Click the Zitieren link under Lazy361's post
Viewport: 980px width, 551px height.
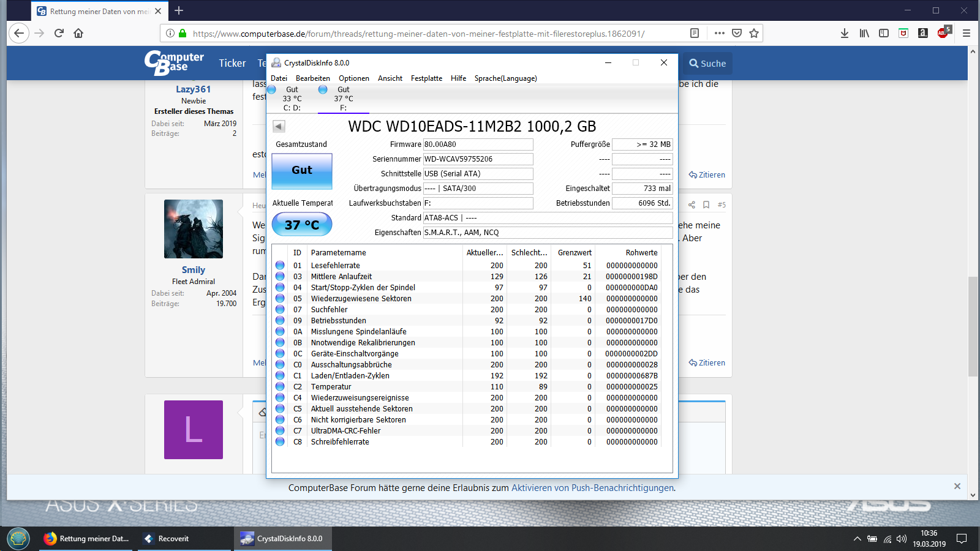[x=707, y=174]
